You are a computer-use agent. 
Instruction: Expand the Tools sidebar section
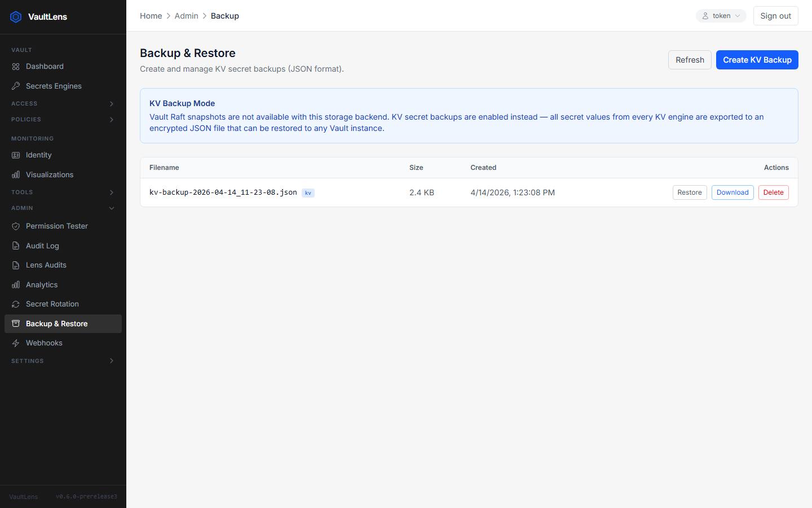tap(63, 192)
